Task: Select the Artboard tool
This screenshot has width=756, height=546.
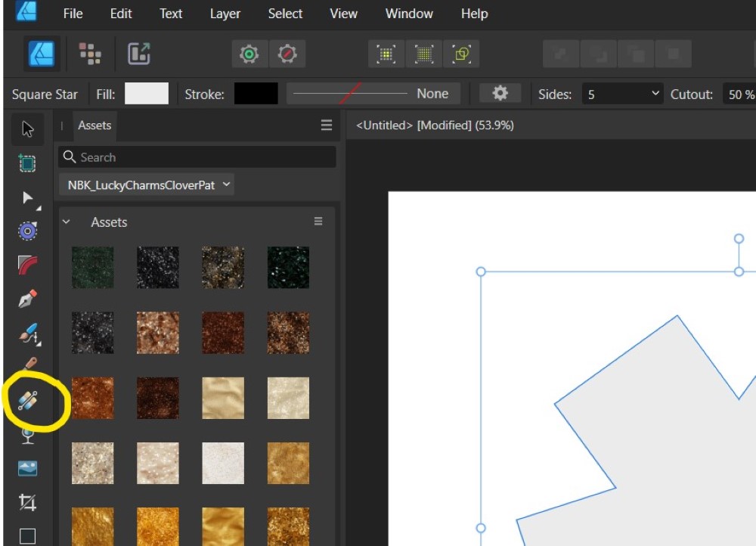Action: point(27,163)
